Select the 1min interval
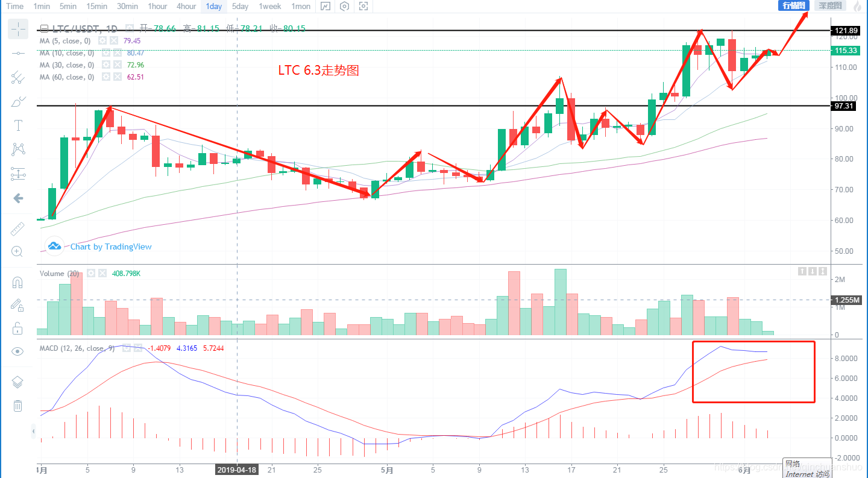868x478 pixels. (x=42, y=6)
